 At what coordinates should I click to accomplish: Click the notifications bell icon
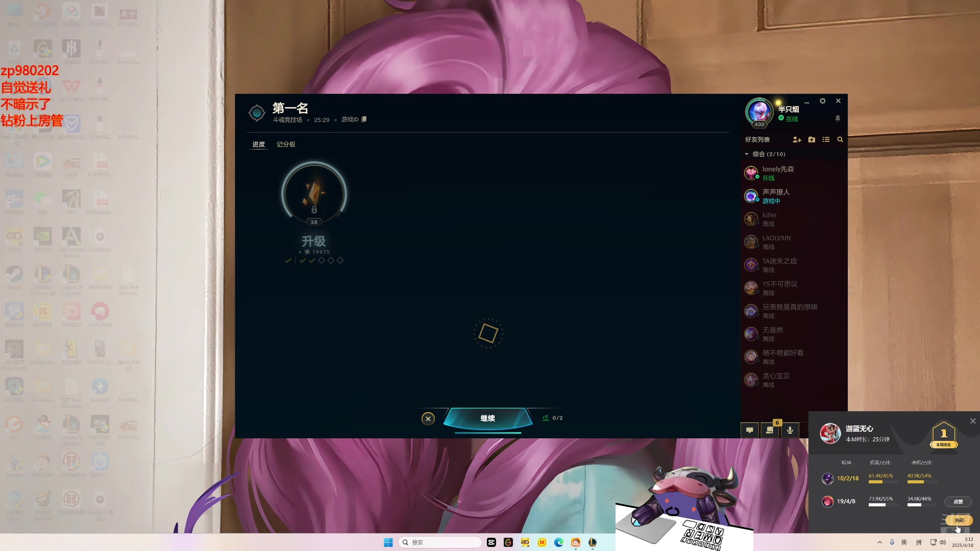[838, 118]
